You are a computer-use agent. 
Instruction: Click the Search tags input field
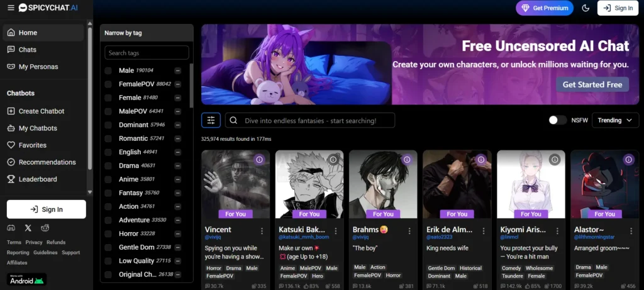147,53
